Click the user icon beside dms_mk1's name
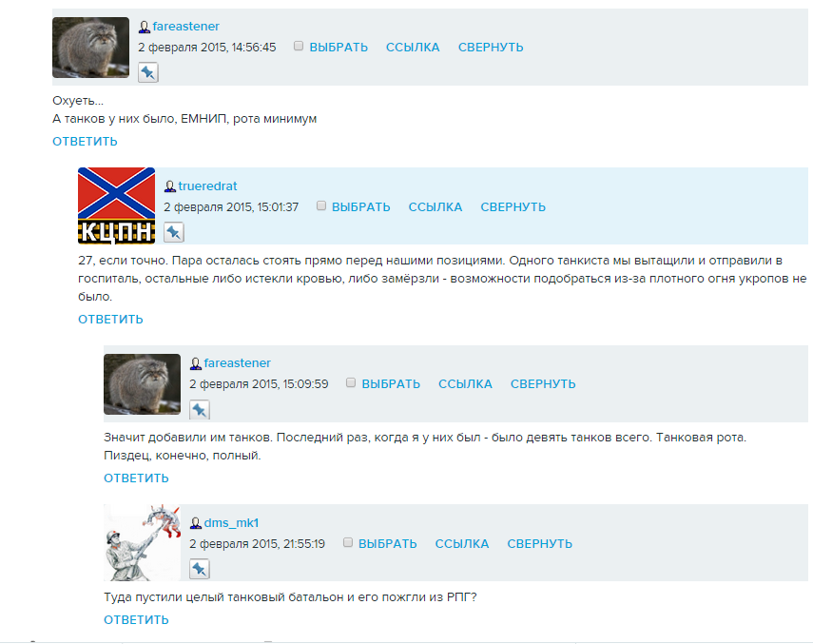 click(x=196, y=522)
